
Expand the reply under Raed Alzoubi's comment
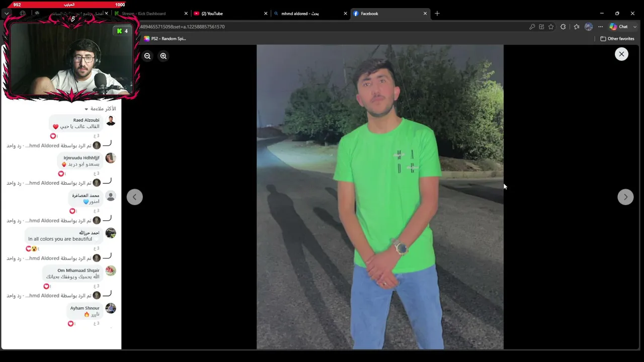coord(53,146)
